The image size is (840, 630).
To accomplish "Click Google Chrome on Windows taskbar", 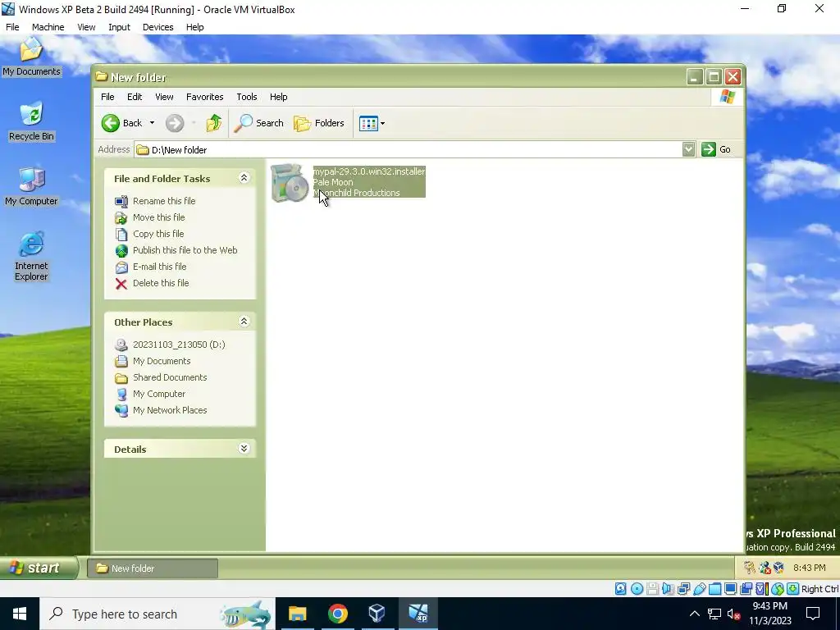I will click(x=337, y=614).
